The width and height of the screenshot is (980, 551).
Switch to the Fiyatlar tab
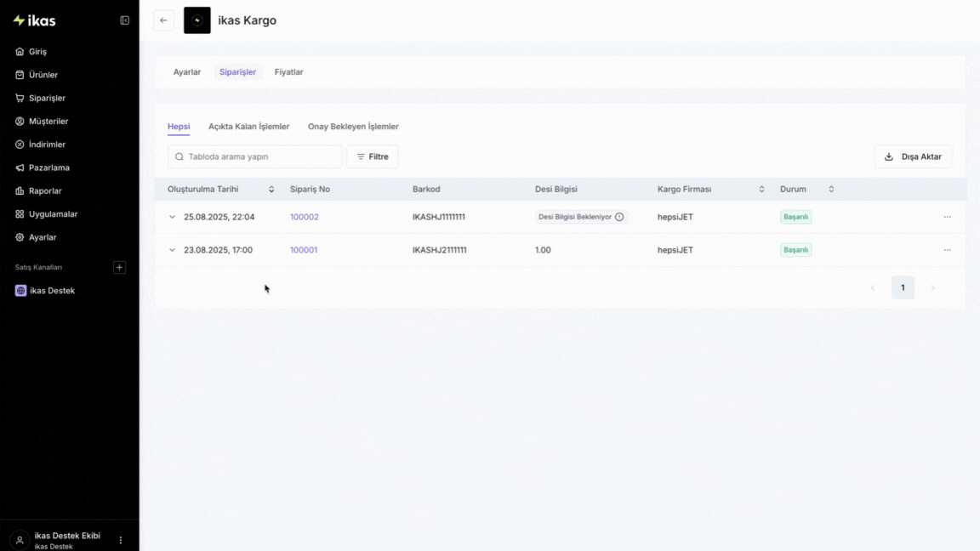point(288,72)
